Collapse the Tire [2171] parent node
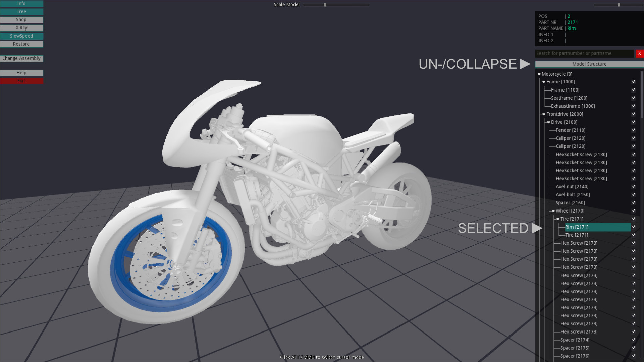This screenshot has width=644, height=362. tap(558, 219)
